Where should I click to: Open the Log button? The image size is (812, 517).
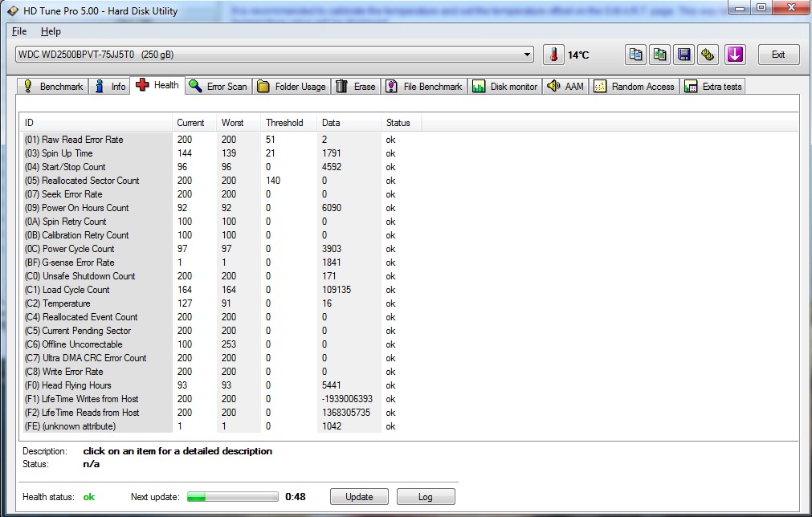[x=426, y=497]
